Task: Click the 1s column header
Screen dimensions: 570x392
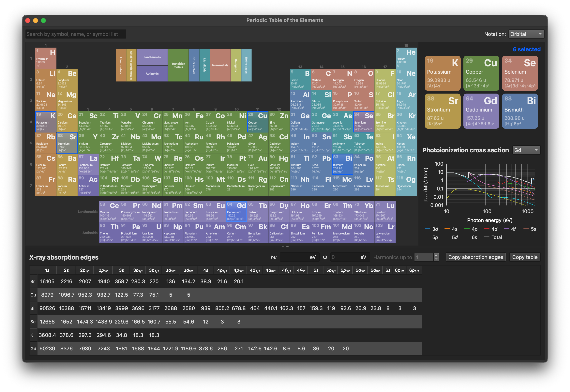Action: tap(47, 270)
